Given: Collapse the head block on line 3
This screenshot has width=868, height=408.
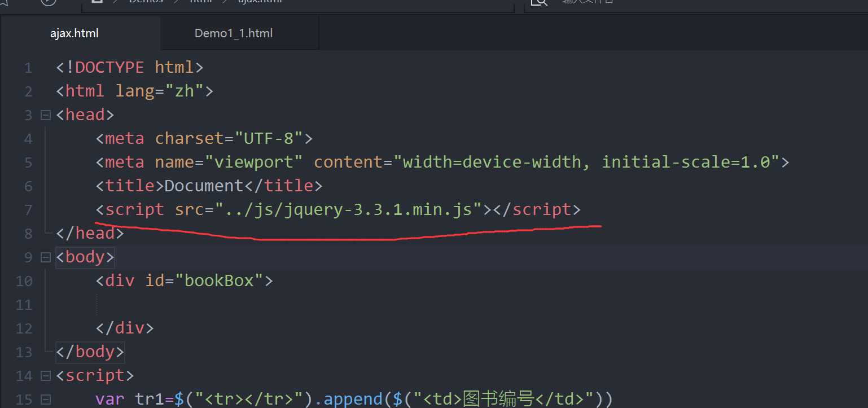Looking at the screenshot, I should [46, 115].
